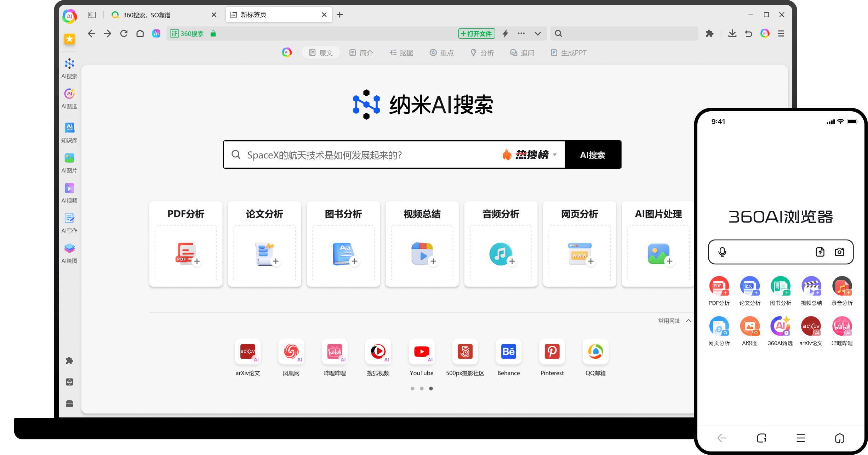Viewport: 868px width, 455px height.
Task: Tap the microphone icon in phone search box
Action: coord(722,252)
